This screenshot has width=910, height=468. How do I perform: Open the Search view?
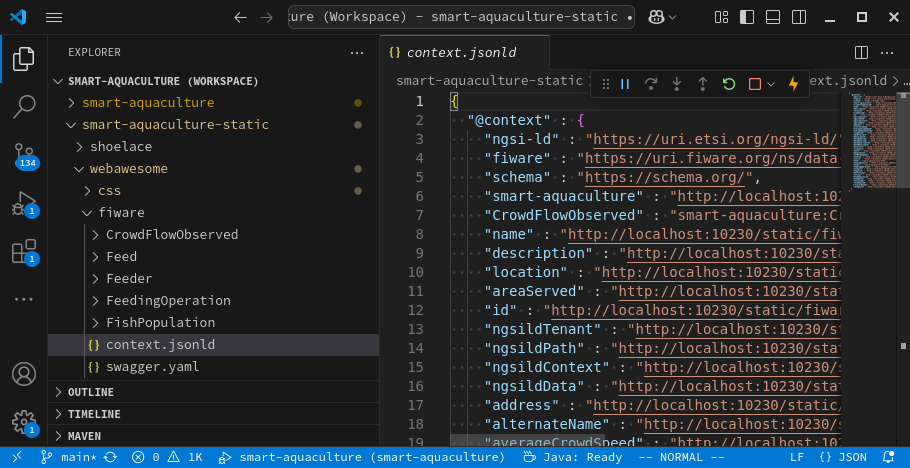pos(24,107)
